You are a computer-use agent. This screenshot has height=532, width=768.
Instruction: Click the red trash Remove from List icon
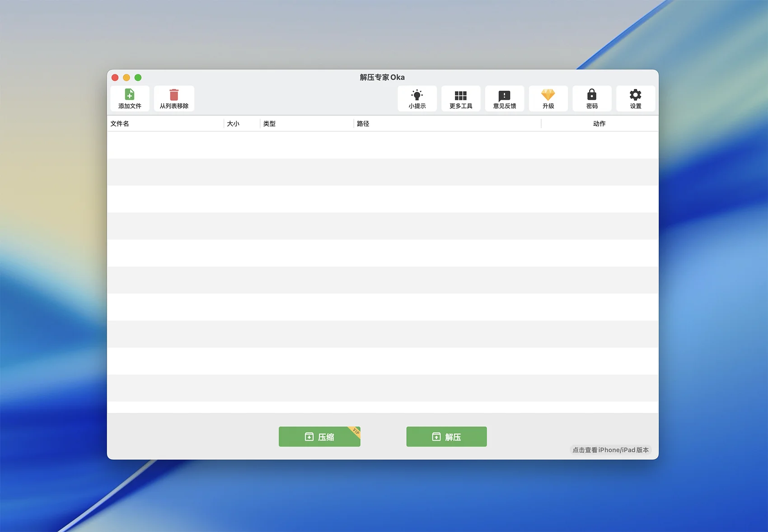174,95
